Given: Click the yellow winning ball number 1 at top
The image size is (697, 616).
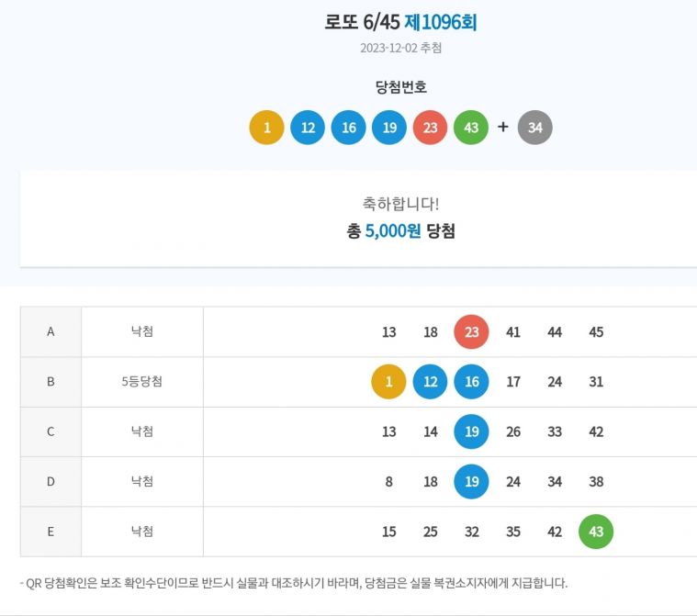Looking at the screenshot, I should tap(266, 128).
